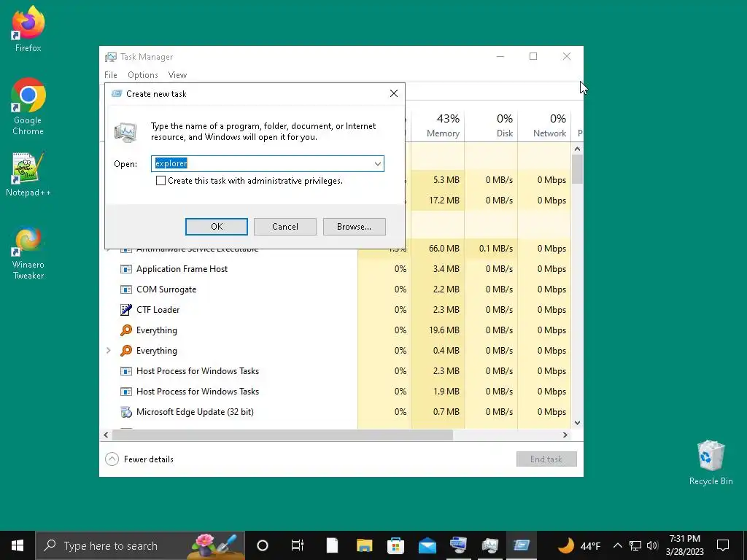Open Task Manager Options menu

point(142,75)
